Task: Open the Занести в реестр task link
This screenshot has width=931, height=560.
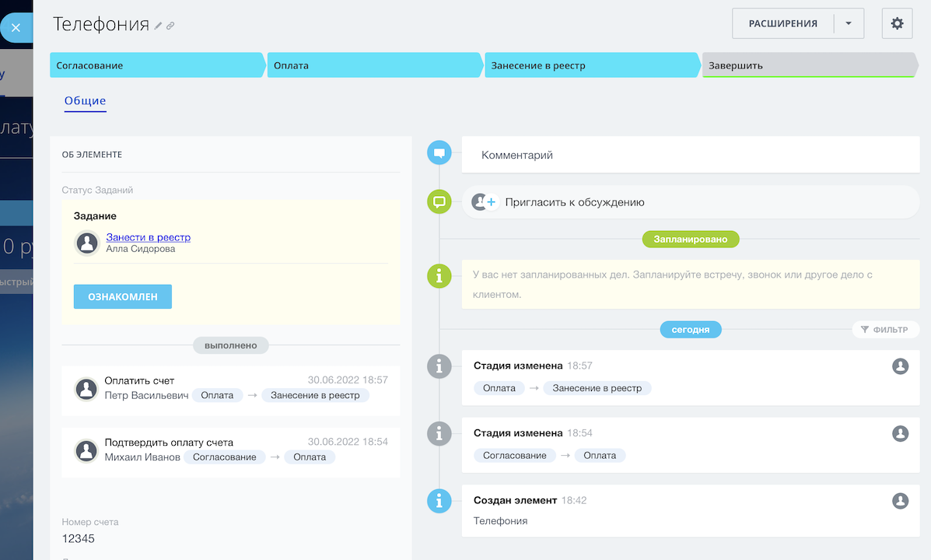Action: pyautogui.click(x=148, y=237)
